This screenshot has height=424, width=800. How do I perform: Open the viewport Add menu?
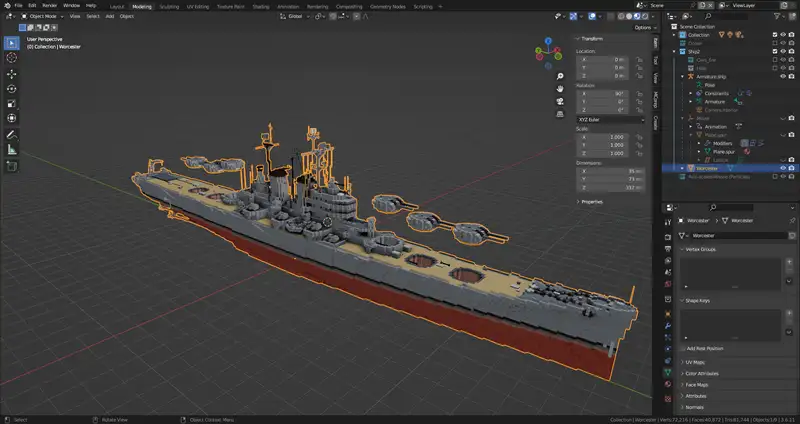pos(110,16)
